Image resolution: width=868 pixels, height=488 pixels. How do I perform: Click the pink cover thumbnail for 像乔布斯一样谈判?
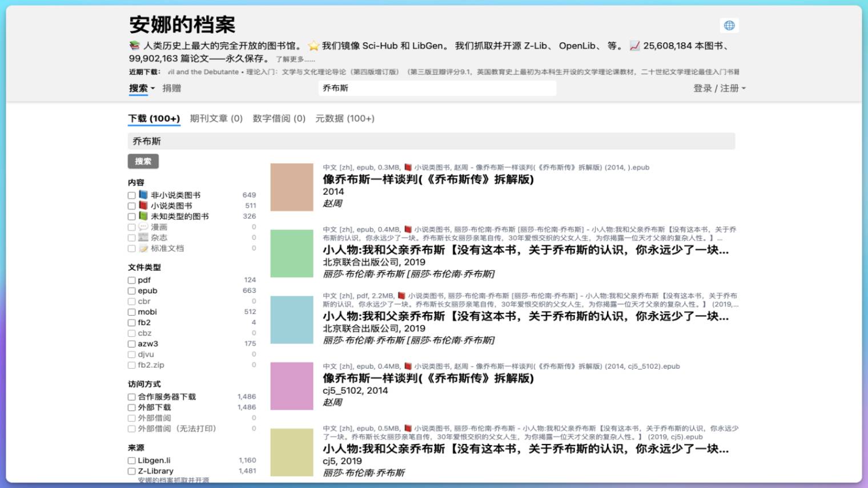coord(292,386)
